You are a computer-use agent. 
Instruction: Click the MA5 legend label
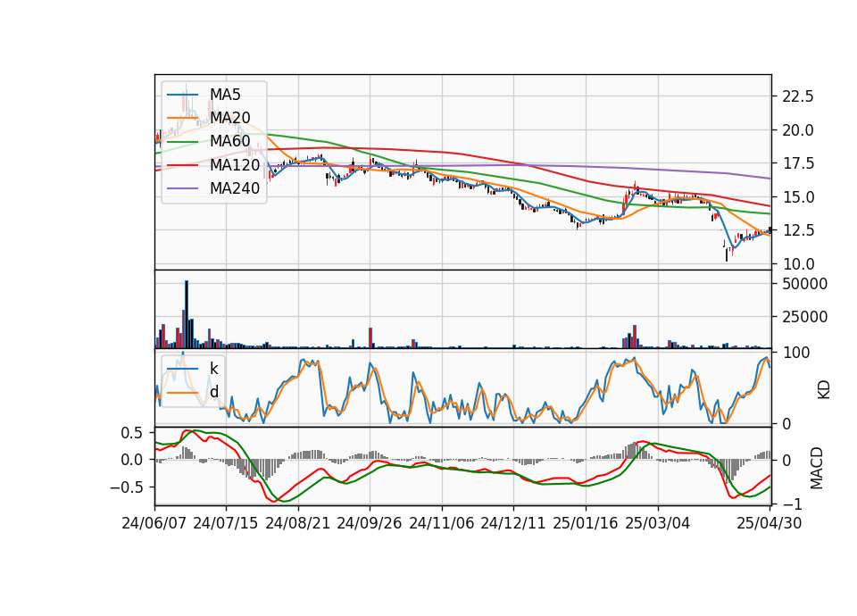pos(225,95)
